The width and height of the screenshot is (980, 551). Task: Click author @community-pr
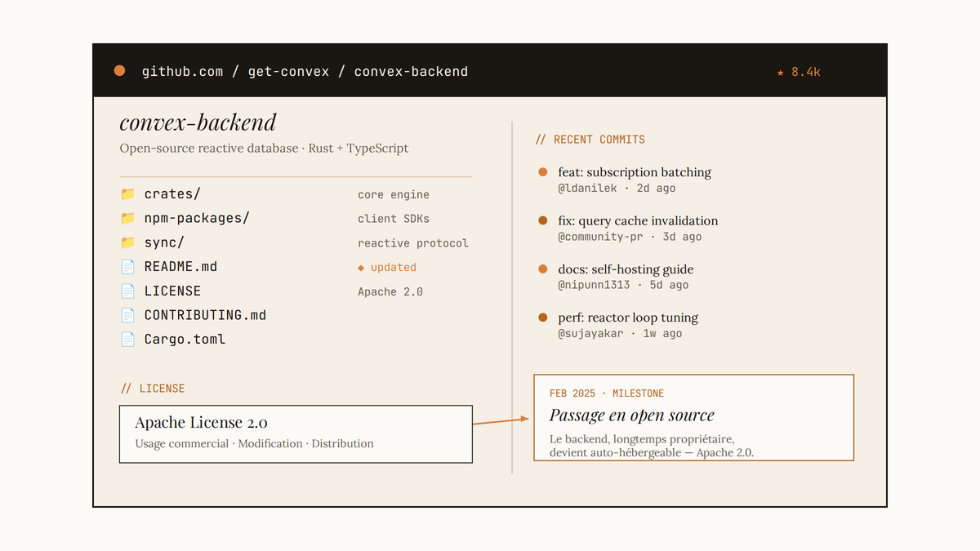[x=600, y=237]
